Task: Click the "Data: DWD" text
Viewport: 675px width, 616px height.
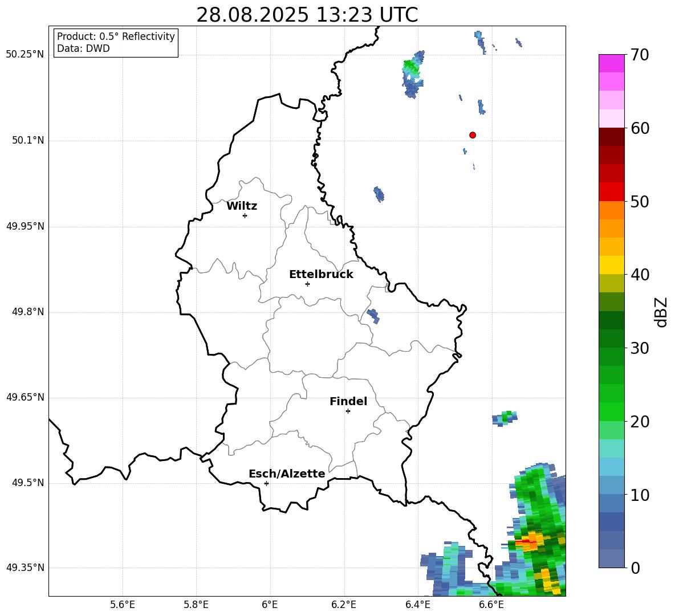Action: pyautogui.click(x=83, y=48)
